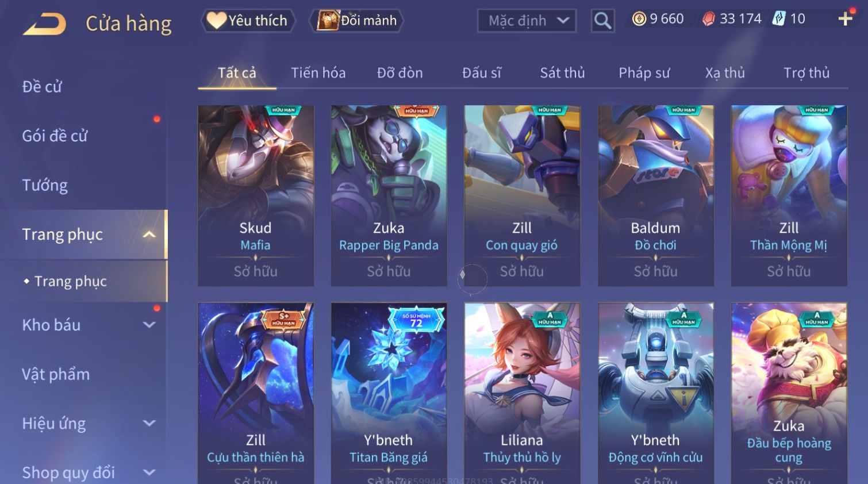
Task: Select the Skud Mafia skin card
Action: (256, 195)
